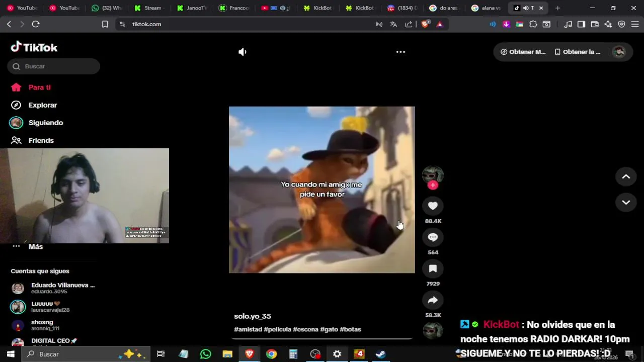
Task: Bookmark this page in the browser toolbar
Action: tap(105, 24)
